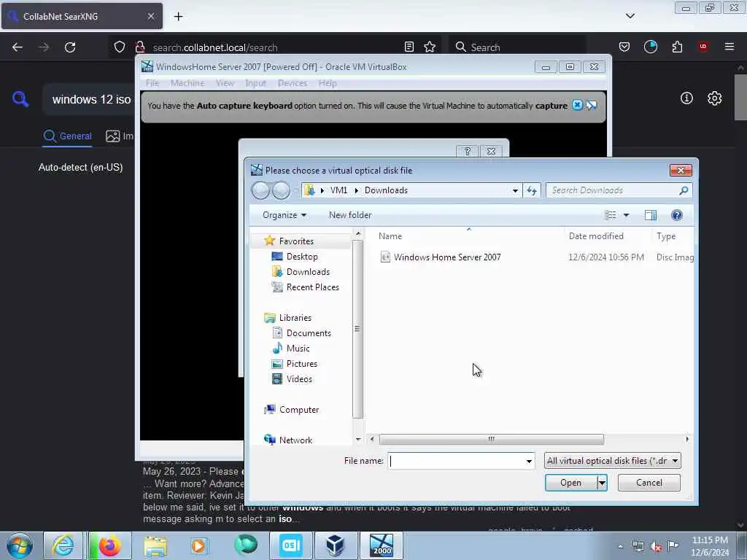Open SearXNG settings gear icon
Viewport: 747px width, 560px height.
[x=714, y=98]
